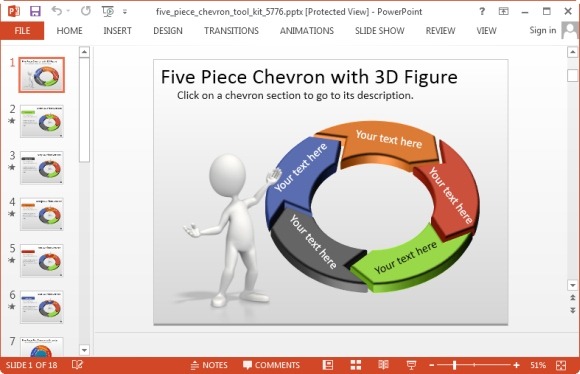The width and height of the screenshot is (580, 374).
Task: Click the Undo arrow icon
Action: 57,11
